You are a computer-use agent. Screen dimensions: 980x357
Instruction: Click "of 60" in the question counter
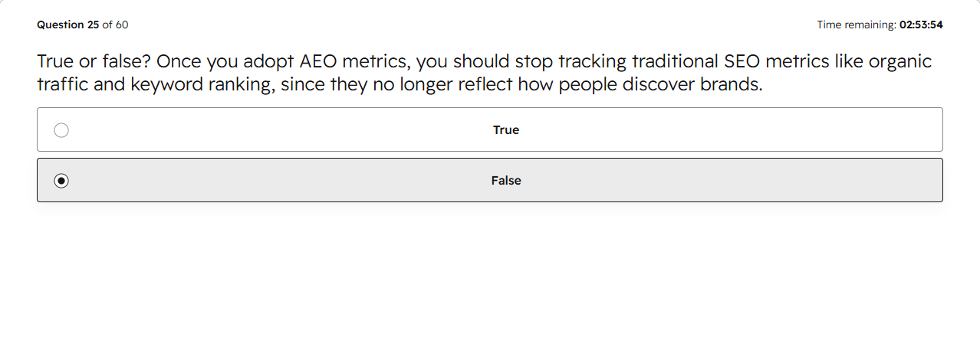[115, 25]
